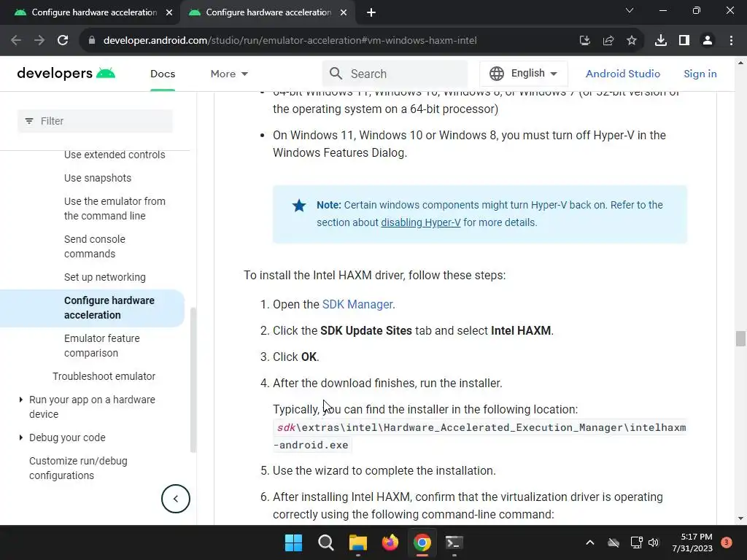Open Firefox from taskbar
Screen dimensions: 747x560
pyautogui.click(x=390, y=542)
